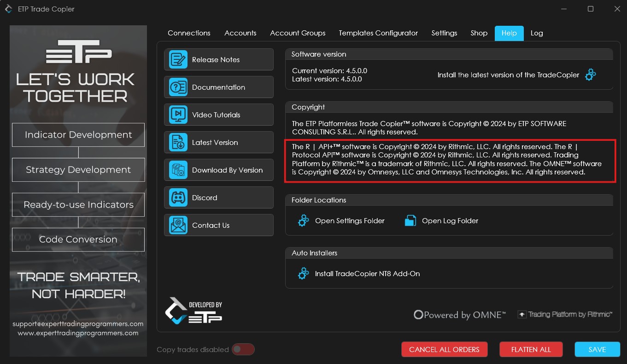This screenshot has width=627, height=364.
Task: Click the Indicator Development box
Action: [x=78, y=135]
